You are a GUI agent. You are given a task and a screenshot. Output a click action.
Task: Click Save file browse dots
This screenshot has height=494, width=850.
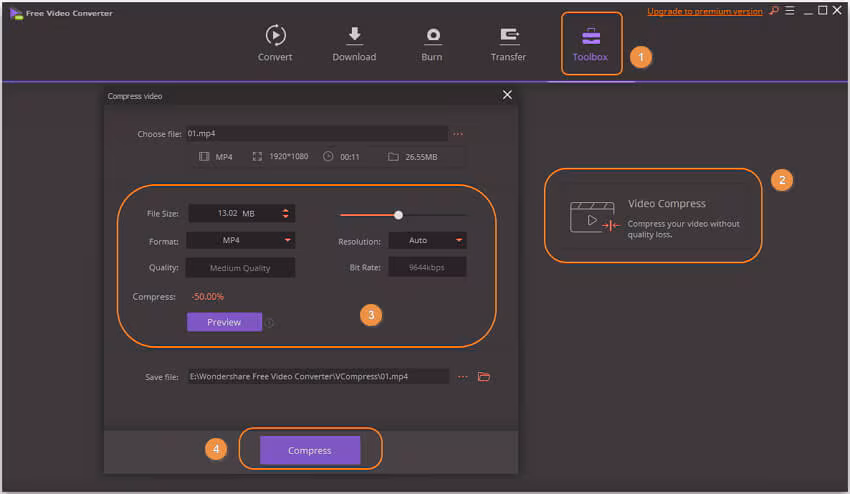(x=462, y=377)
